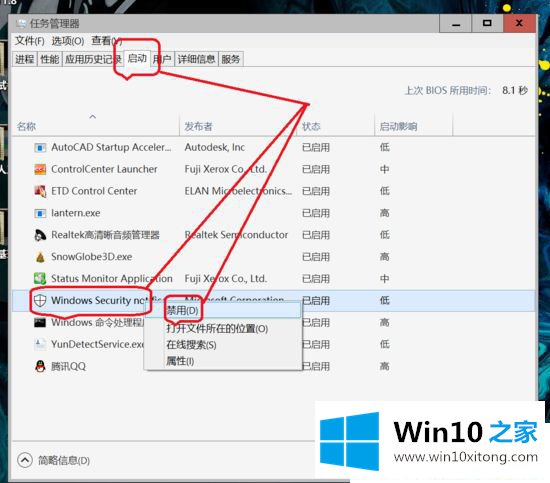Switch to the 性能 tab

click(49, 59)
